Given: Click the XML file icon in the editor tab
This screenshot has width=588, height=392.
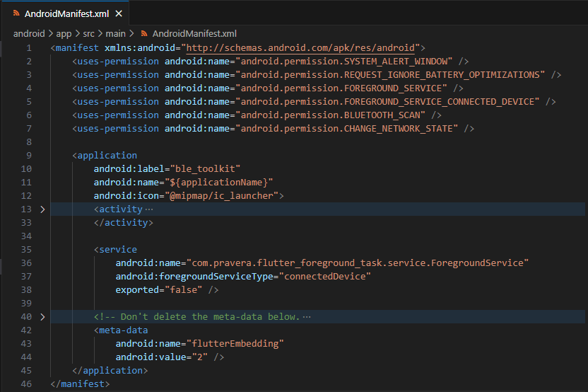Looking at the screenshot, I should 16,13.
